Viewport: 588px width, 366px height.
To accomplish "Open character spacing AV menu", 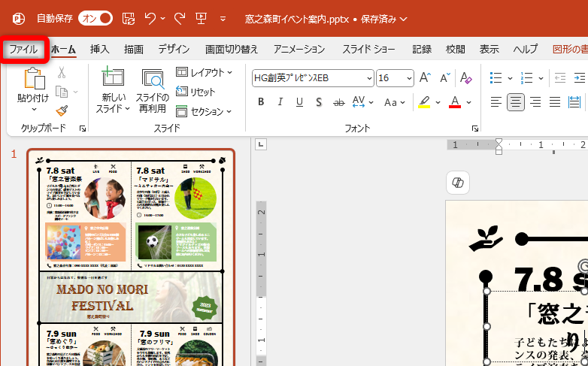I will (362, 102).
